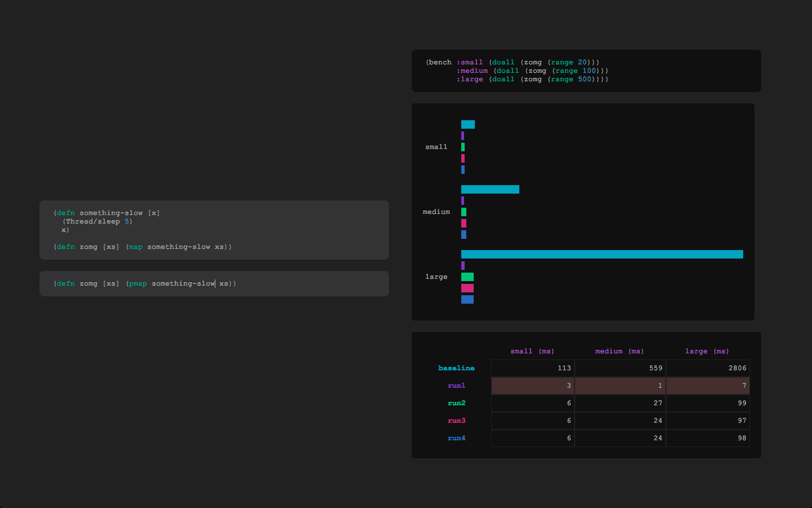Click the pink run3 bar under large
This screenshot has height=508, width=812.
coord(467,288)
